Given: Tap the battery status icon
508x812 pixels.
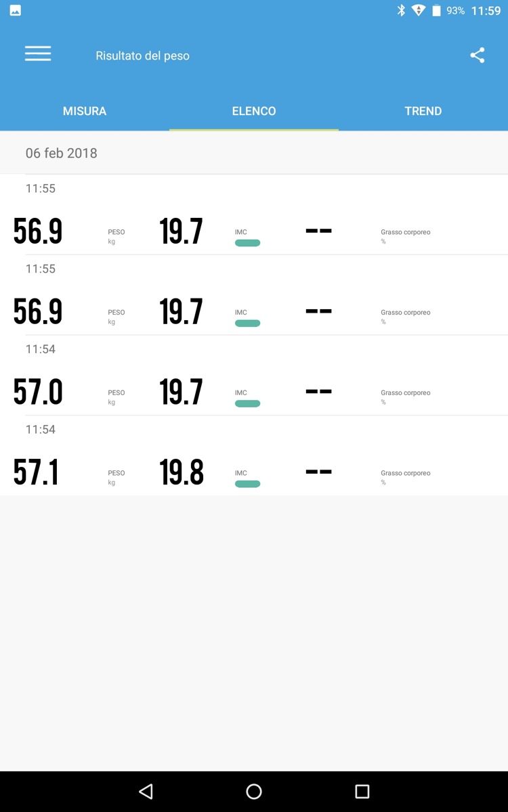Looking at the screenshot, I should (437, 11).
